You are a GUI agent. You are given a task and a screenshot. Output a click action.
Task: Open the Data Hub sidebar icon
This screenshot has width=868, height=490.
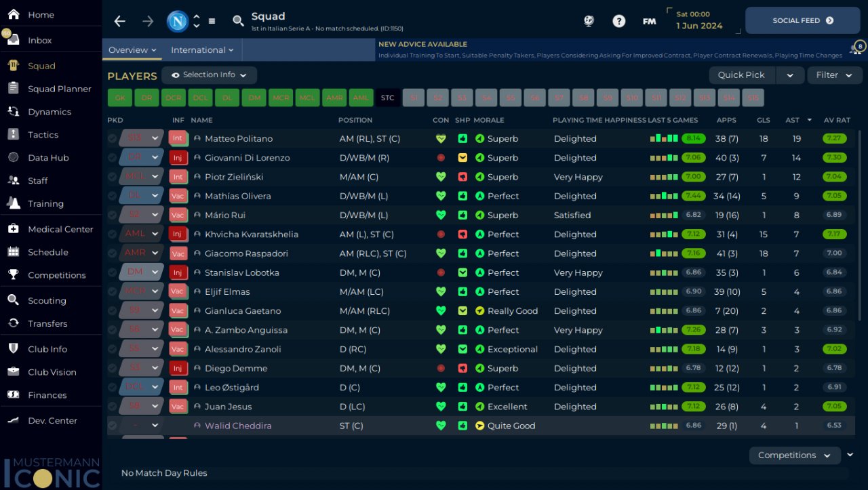tap(13, 157)
